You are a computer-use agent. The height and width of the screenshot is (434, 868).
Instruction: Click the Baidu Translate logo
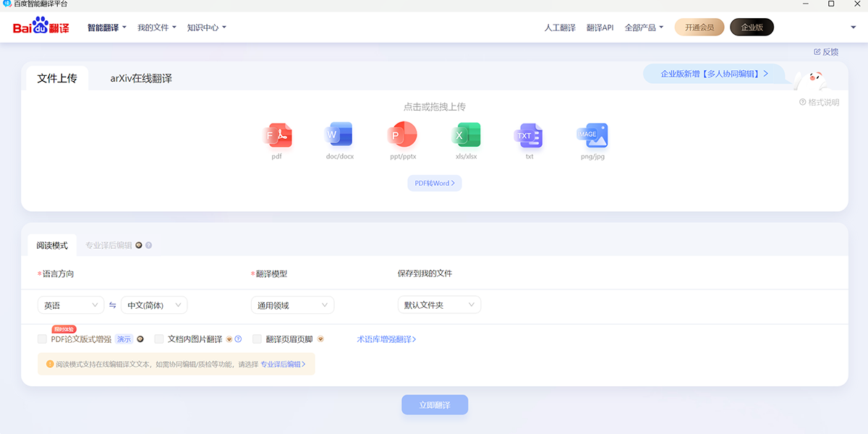pyautogui.click(x=41, y=27)
